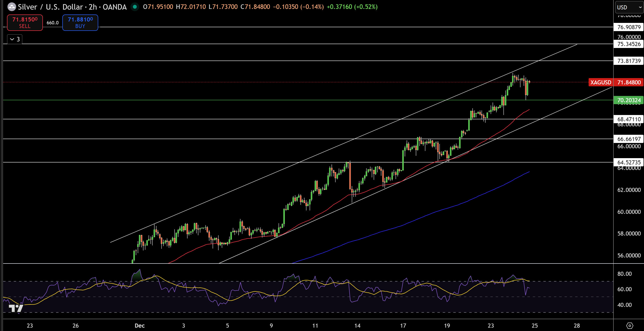Click the 660.0 spread value
This screenshot has height=331, width=644.
[x=52, y=23]
